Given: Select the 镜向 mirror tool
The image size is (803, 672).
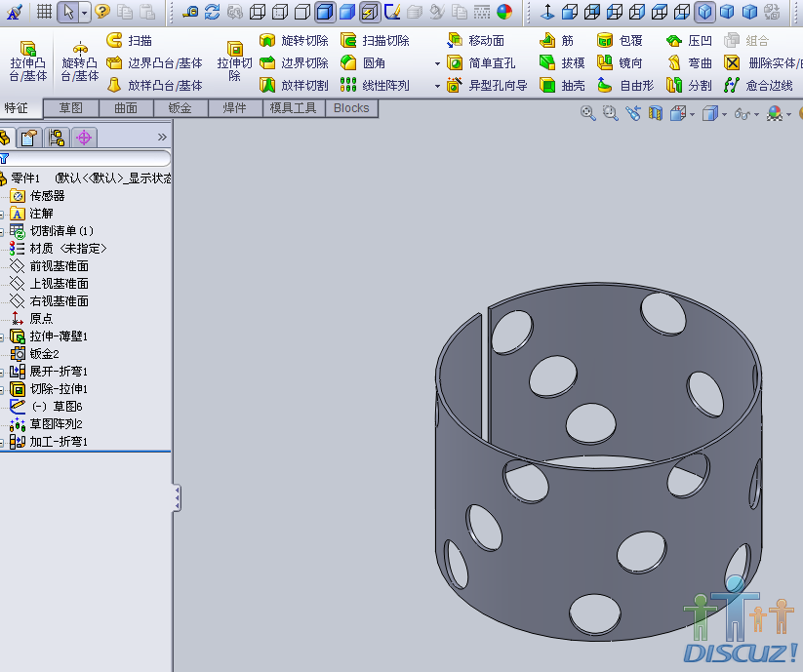Looking at the screenshot, I should (620, 63).
